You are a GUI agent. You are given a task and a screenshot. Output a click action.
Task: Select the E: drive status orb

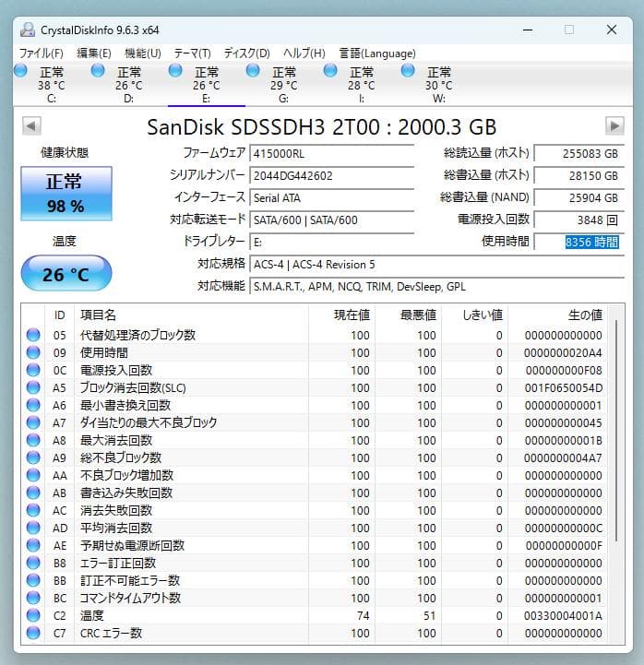click(175, 71)
